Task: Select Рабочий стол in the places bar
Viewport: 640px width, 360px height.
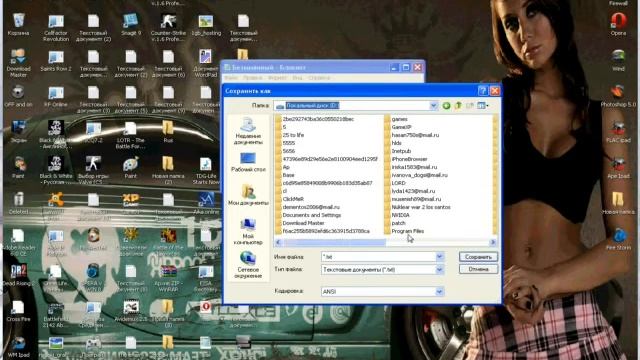Action: point(248,162)
